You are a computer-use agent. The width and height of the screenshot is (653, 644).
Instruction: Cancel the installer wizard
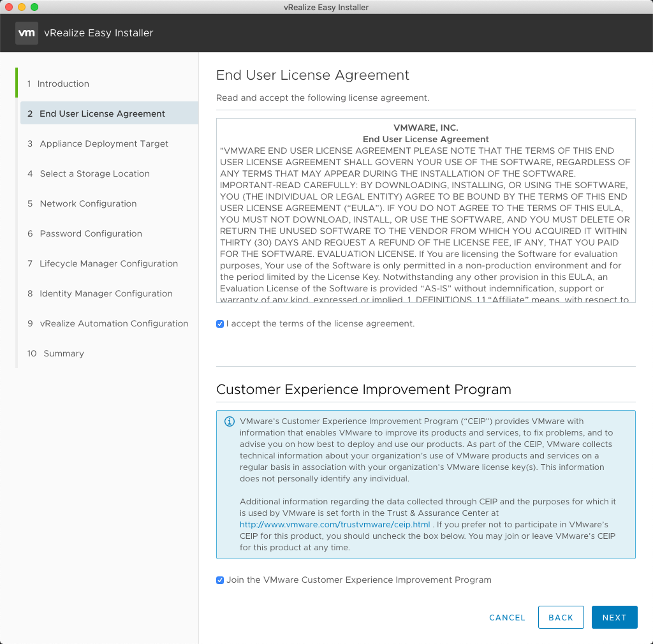tap(507, 617)
